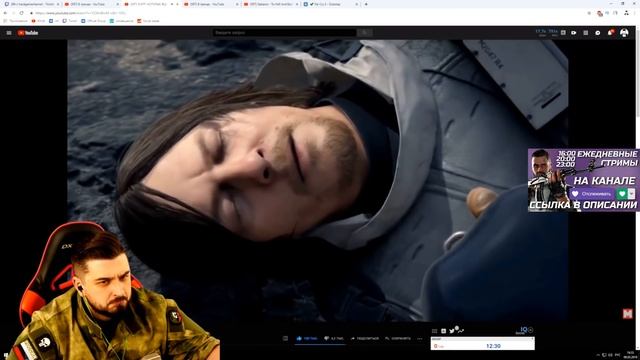Screen dimensions: 640x360
Task: Click the tray language indicator
Action: coord(617,355)
